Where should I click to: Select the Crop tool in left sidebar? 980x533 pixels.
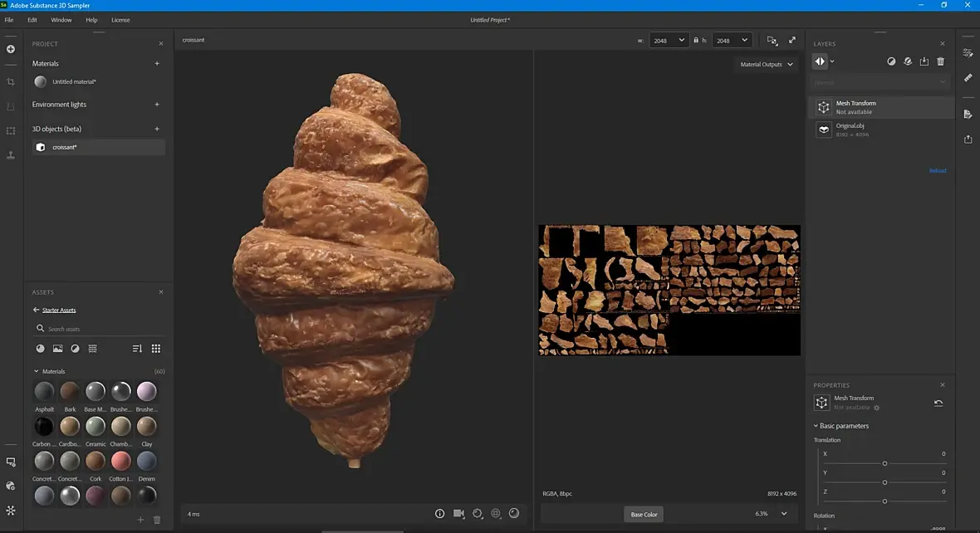coord(11,81)
